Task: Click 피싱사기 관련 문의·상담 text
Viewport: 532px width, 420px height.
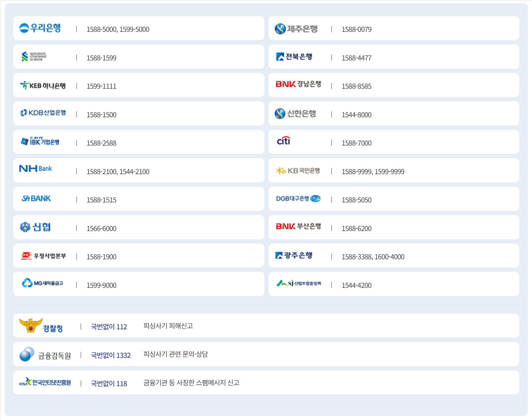Action: 176,354
